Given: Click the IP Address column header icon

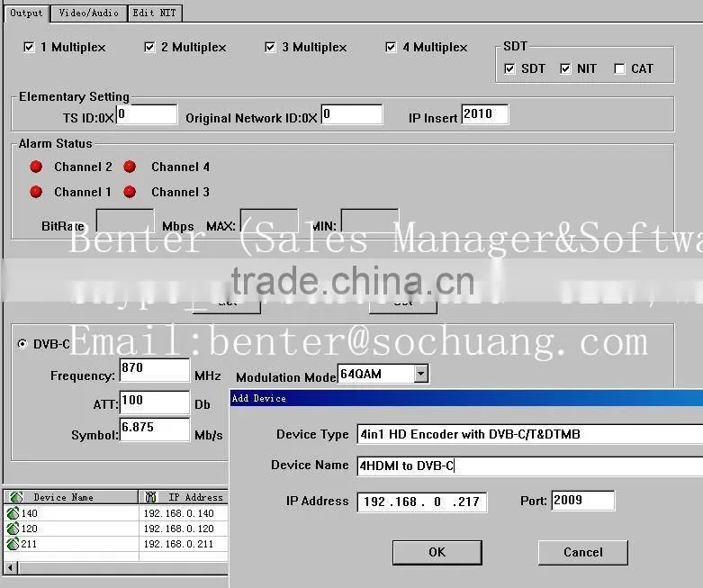Looking at the screenshot, I should click(x=150, y=497).
